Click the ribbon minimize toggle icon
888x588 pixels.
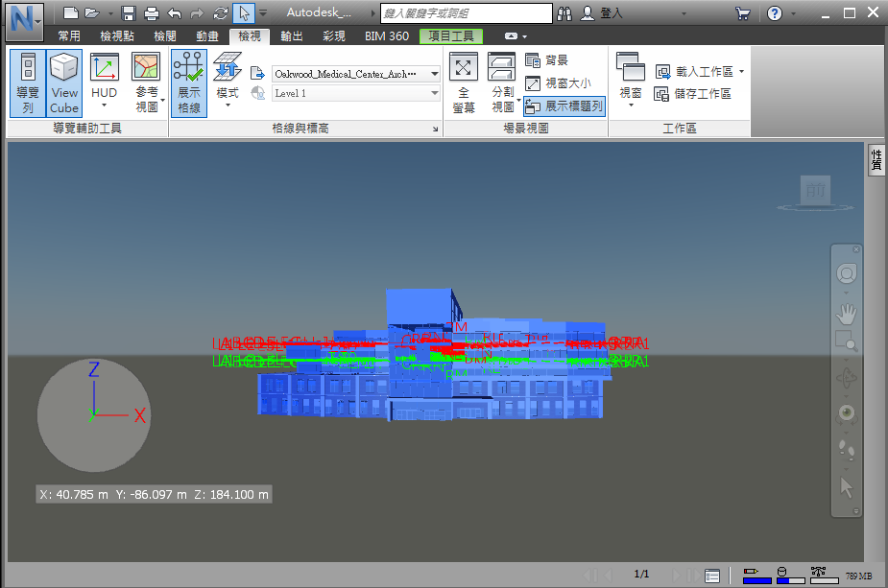[511, 36]
